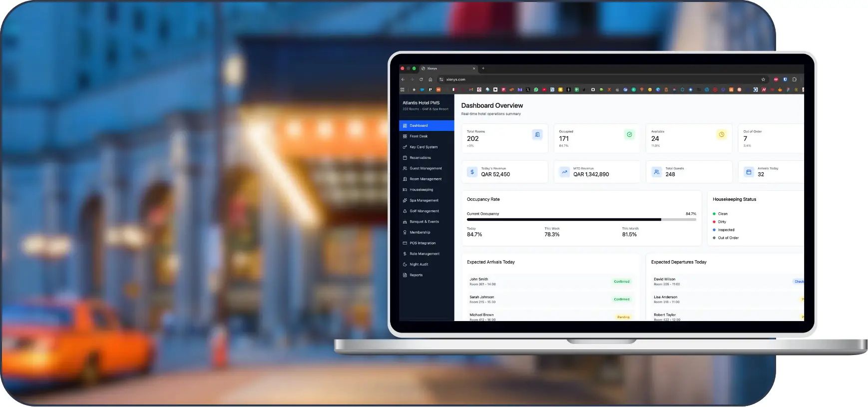This screenshot has width=868, height=407.
Task: Click the Arrivals Today calendar icon
Action: [749, 172]
